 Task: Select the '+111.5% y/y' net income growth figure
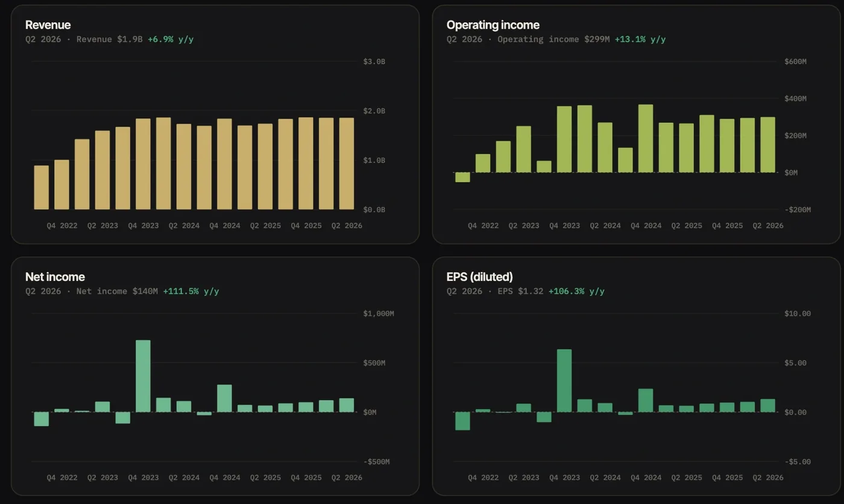(191, 291)
